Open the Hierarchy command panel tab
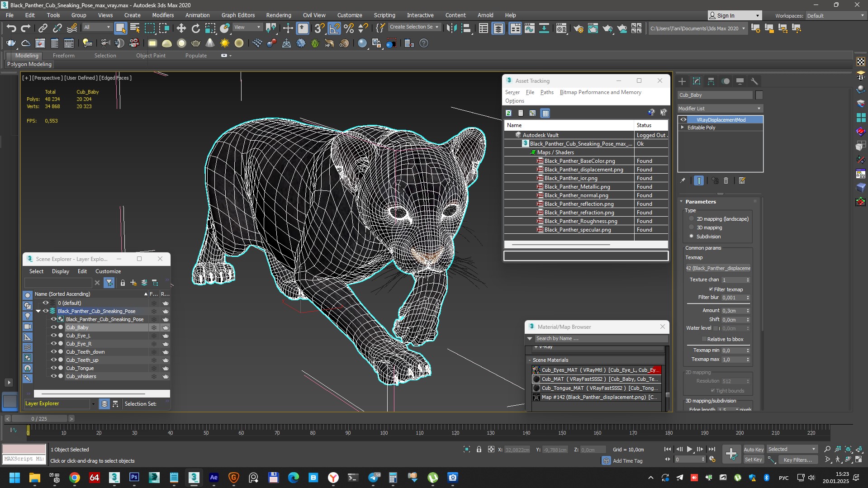Image resolution: width=868 pixels, height=488 pixels. pos(711,81)
